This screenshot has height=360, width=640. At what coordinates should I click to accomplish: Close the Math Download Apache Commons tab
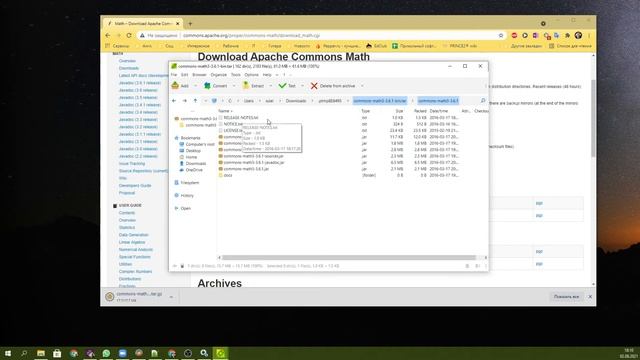point(178,24)
